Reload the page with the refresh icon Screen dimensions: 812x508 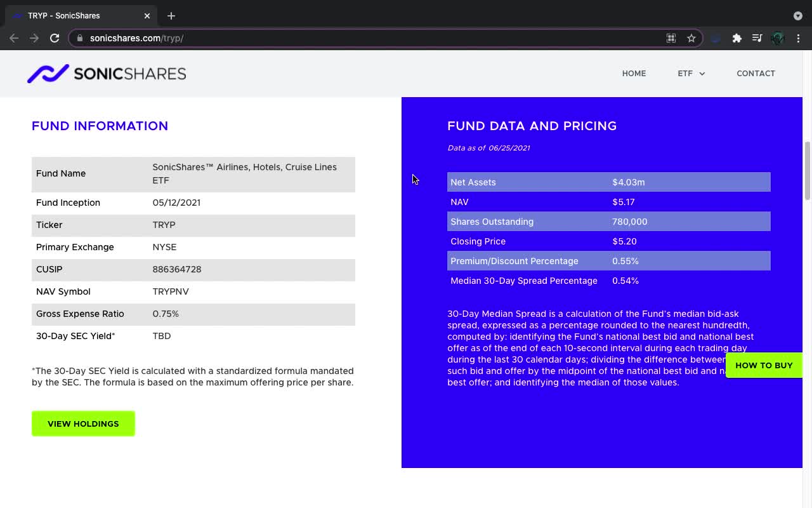pos(55,38)
